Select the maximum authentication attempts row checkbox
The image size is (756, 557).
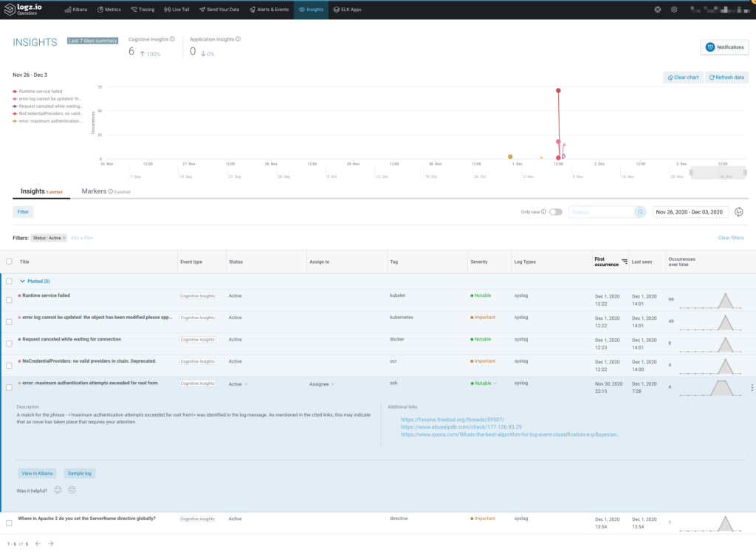[x=9, y=387]
